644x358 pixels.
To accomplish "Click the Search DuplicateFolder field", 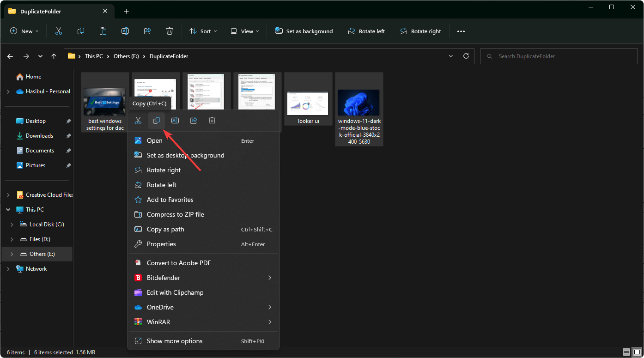I will coord(559,56).
